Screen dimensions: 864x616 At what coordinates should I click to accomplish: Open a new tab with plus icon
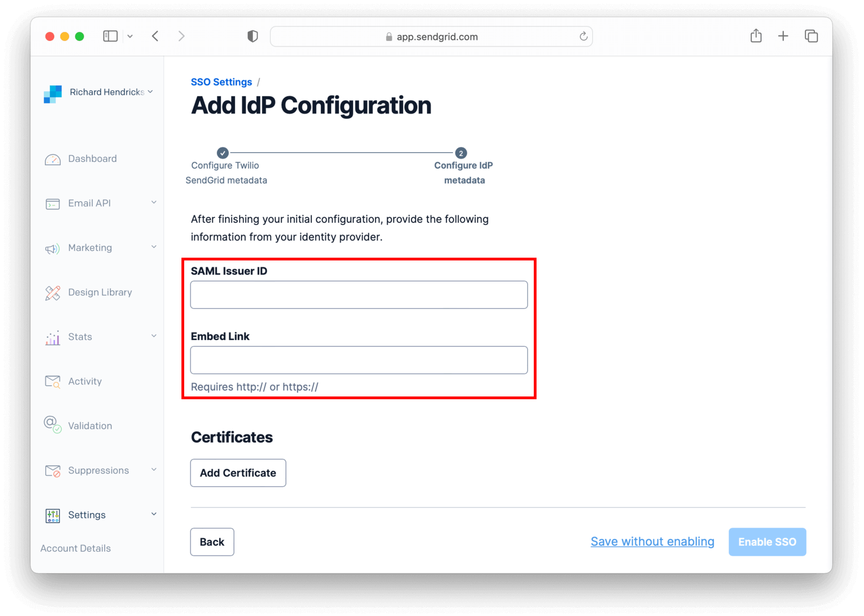tap(783, 36)
